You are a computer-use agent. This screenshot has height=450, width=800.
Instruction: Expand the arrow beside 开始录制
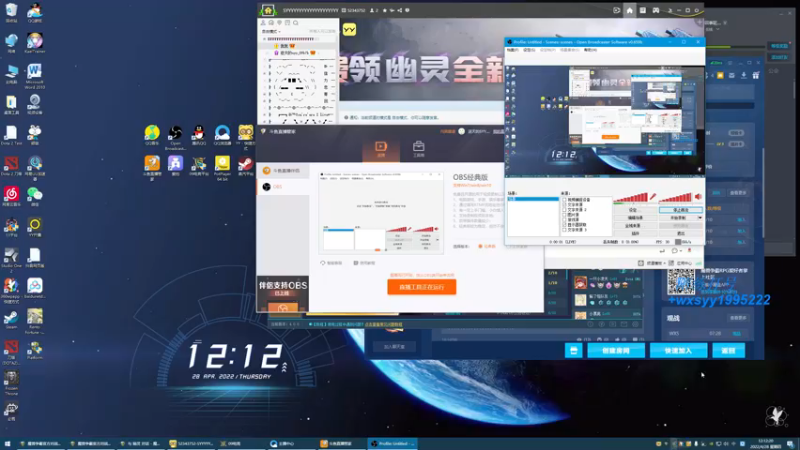click(700, 218)
